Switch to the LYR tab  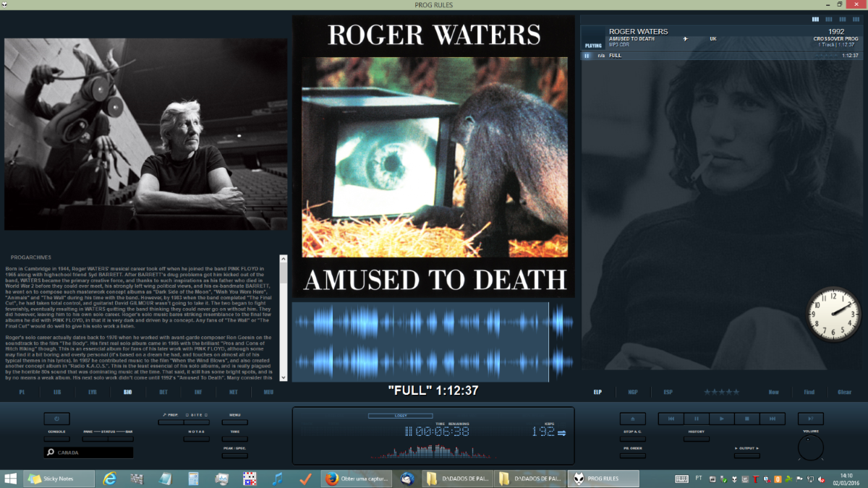[92, 392]
